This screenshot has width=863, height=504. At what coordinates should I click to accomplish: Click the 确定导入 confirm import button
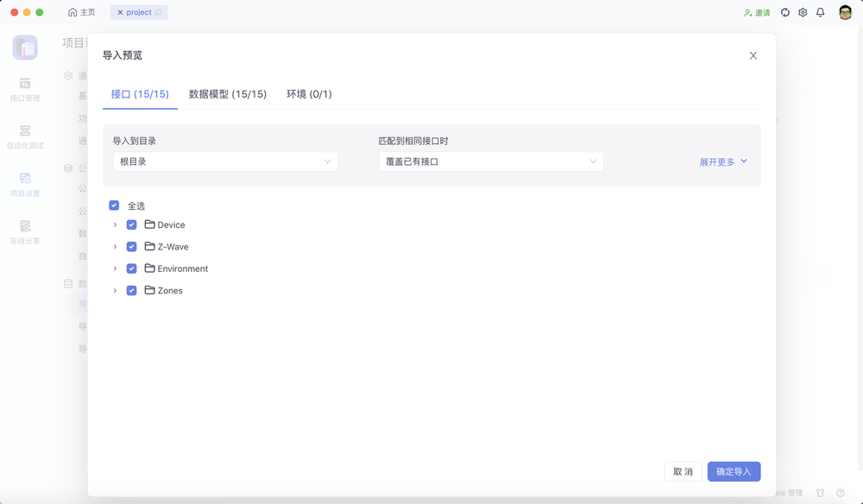click(x=734, y=471)
